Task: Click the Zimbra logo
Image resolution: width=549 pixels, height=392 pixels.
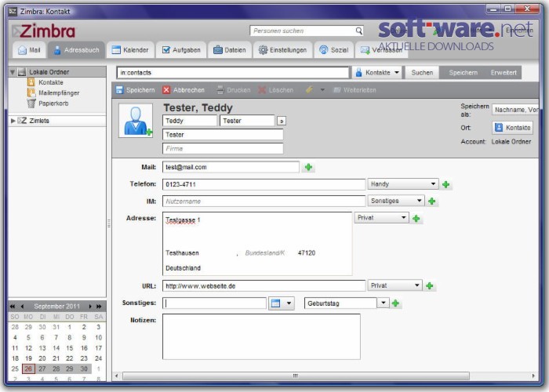Action: [x=43, y=31]
